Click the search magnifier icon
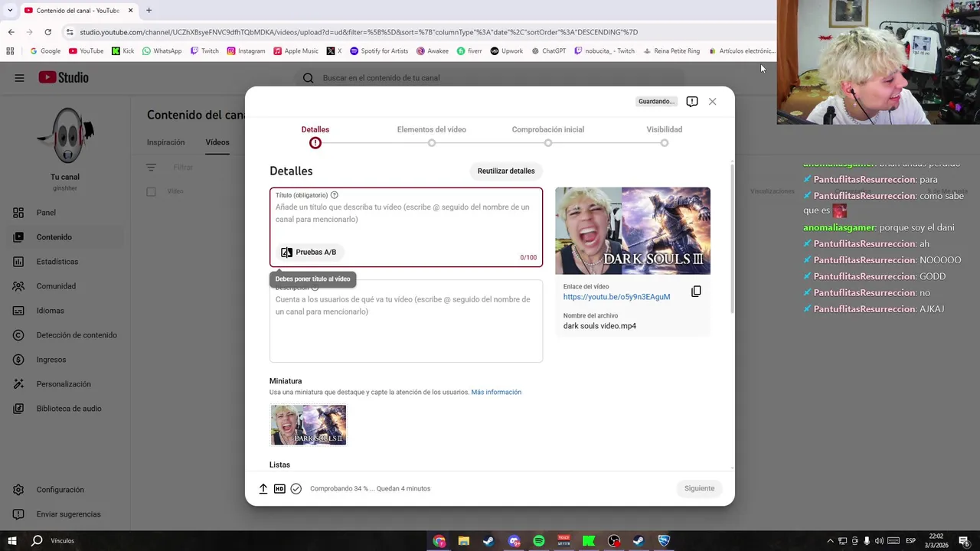 308,77
